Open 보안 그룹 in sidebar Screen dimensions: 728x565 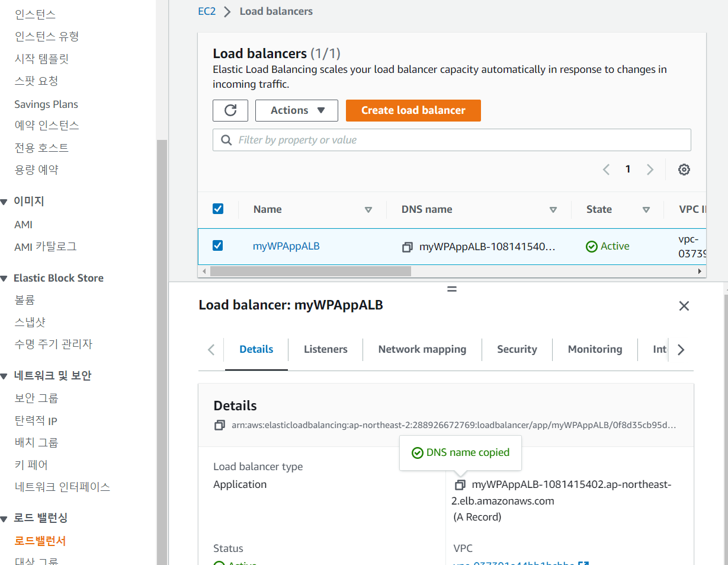37,398
